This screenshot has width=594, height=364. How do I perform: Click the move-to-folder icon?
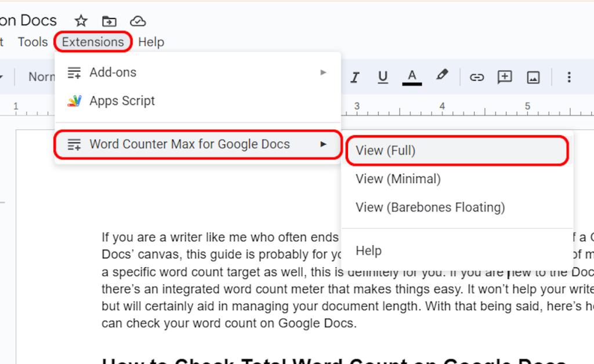(108, 21)
